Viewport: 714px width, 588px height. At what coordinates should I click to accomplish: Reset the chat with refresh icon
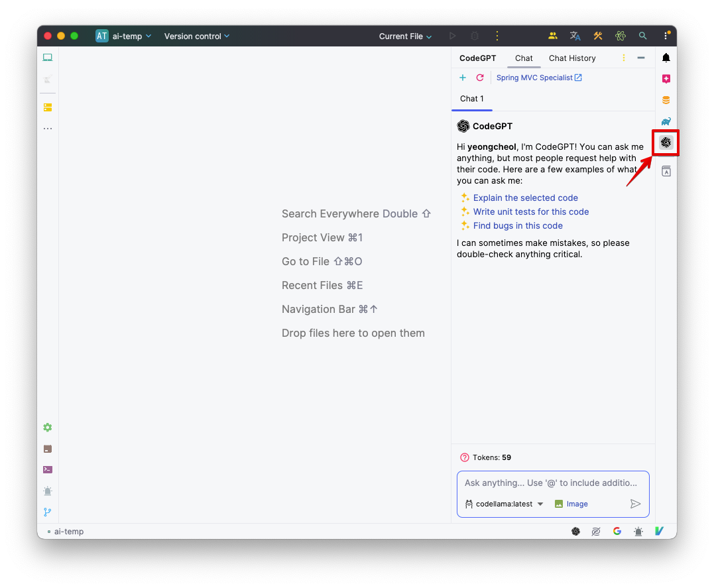(x=480, y=78)
